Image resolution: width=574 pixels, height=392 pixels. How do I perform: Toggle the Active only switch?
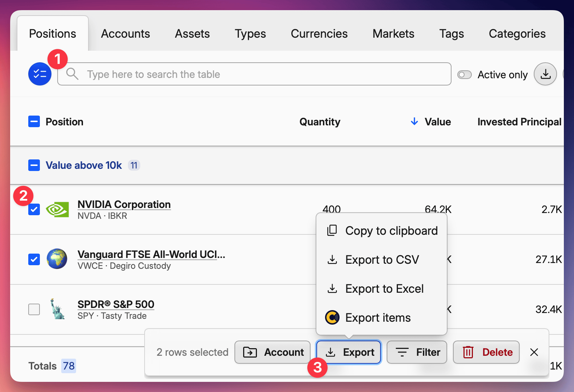pyautogui.click(x=464, y=75)
